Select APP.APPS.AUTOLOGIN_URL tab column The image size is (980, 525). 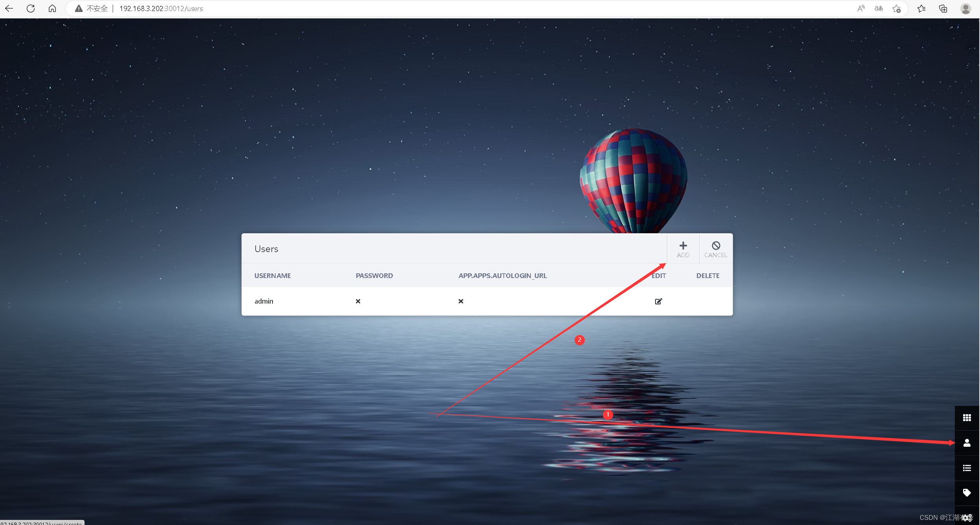[502, 275]
